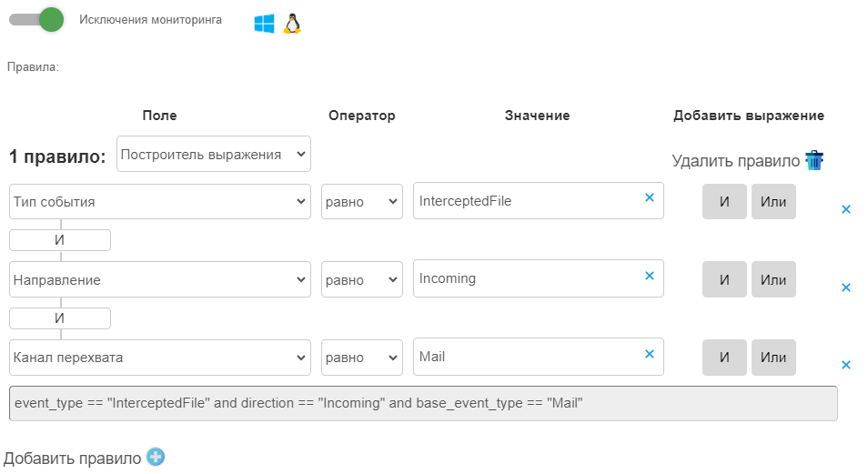Click the plus icon to add rule
Viewport: 868px width, 474px height.
(x=156, y=458)
